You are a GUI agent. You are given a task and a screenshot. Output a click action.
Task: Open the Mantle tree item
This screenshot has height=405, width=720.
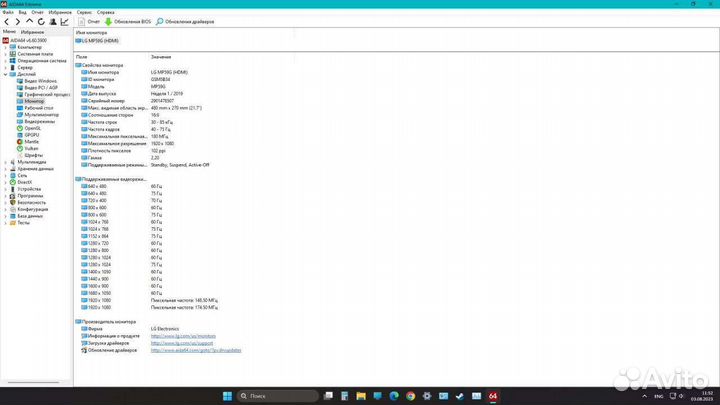coord(28,142)
